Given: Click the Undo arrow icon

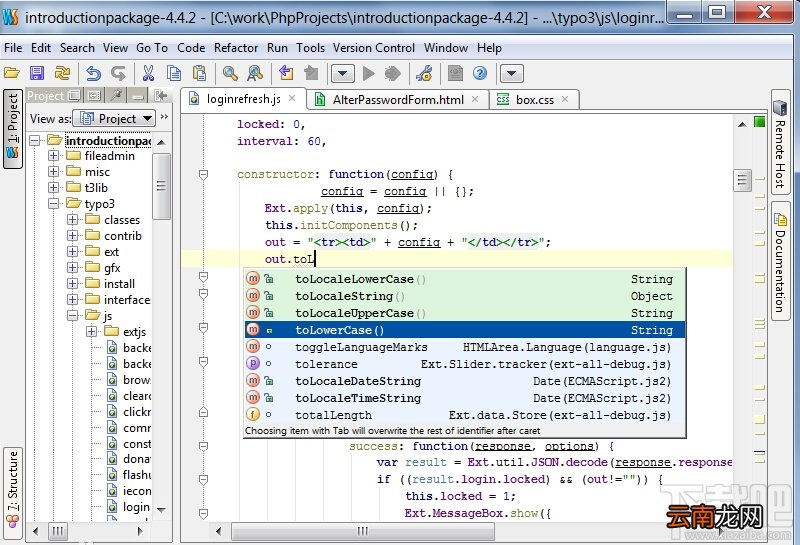Looking at the screenshot, I should pos(93,73).
